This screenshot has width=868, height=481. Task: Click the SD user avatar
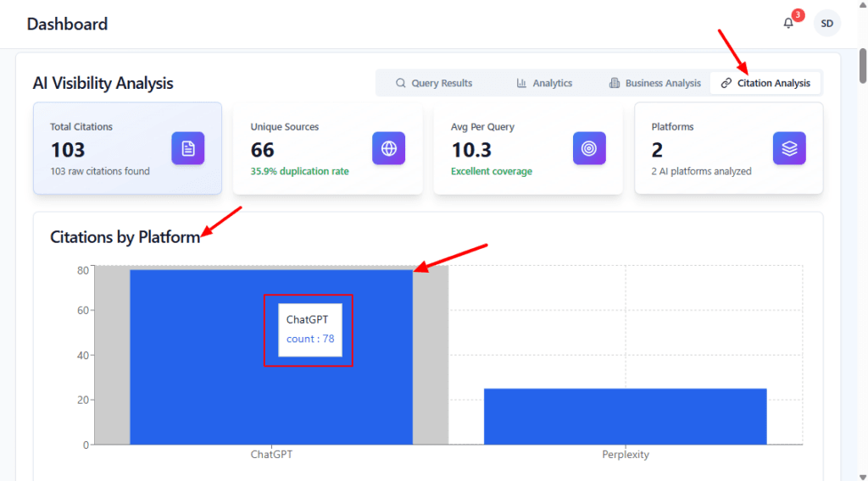pos(826,24)
